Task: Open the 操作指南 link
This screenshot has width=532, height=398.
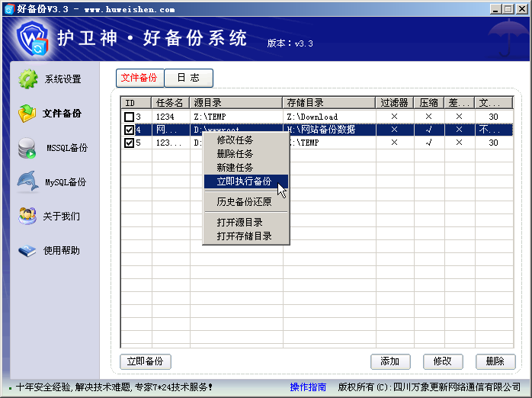Action: tap(308, 387)
